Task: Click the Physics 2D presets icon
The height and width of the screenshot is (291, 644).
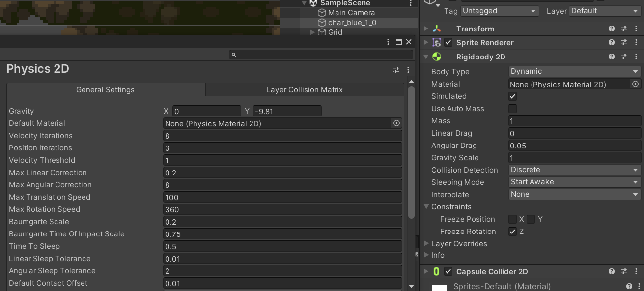Action: pos(396,70)
